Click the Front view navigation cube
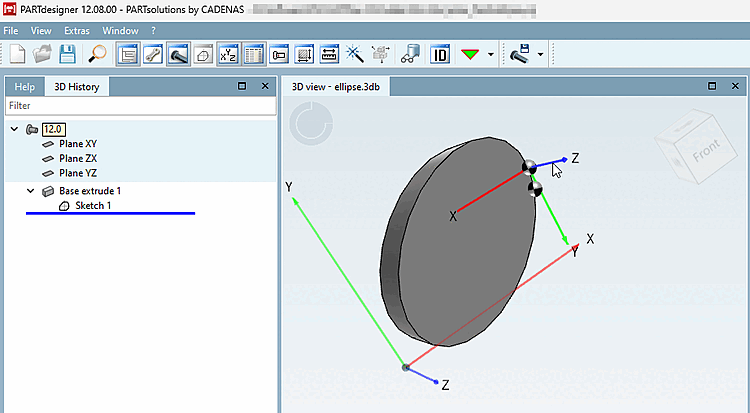Viewport: 750px width, 413px height. click(x=694, y=146)
